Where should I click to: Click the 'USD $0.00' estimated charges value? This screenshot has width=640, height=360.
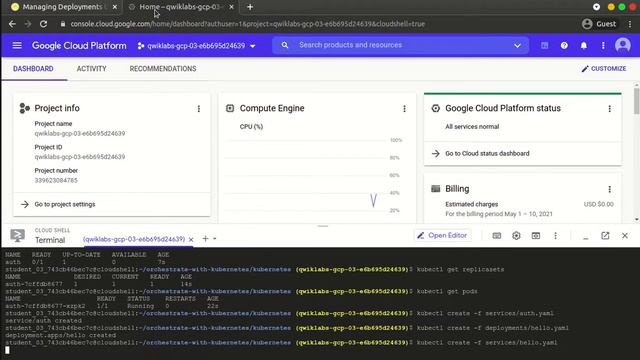[598, 204]
